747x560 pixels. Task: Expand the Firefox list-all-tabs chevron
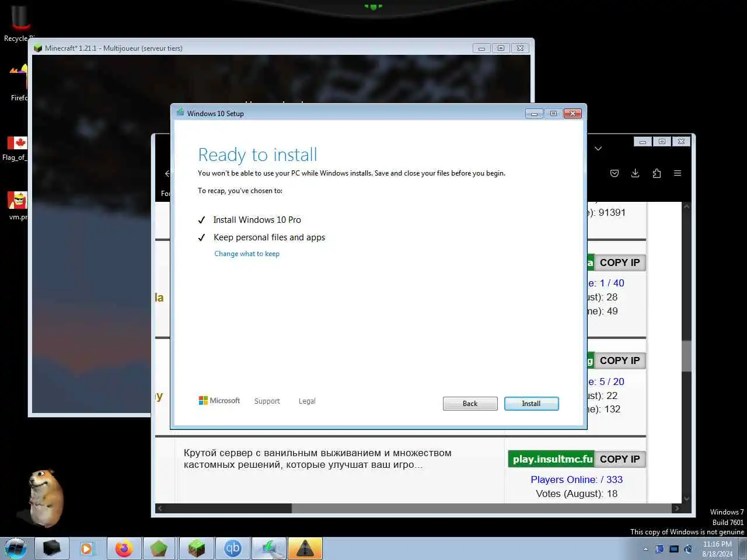pyautogui.click(x=598, y=149)
